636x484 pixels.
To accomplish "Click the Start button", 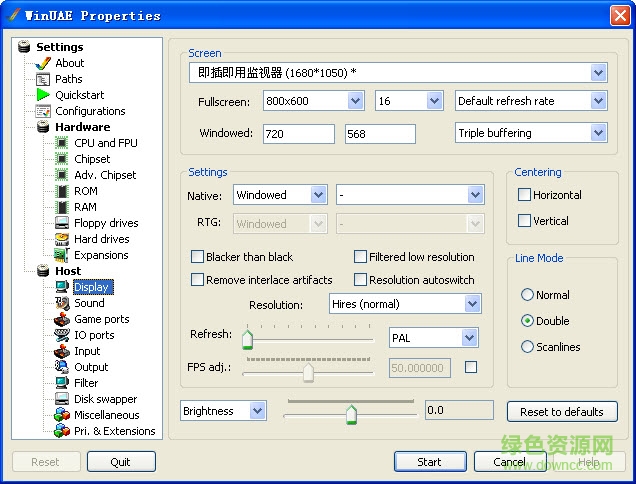I will (x=430, y=462).
